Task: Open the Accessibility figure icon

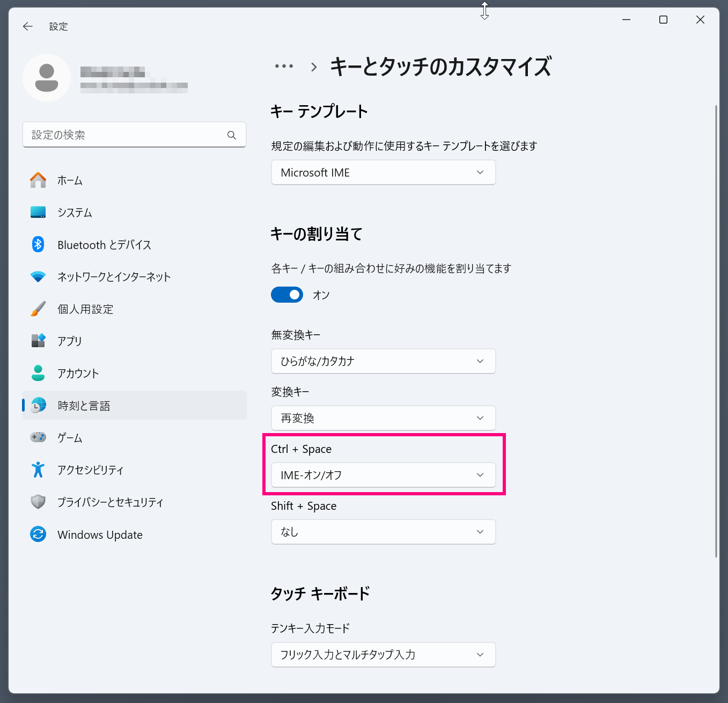Action: click(38, 470)
